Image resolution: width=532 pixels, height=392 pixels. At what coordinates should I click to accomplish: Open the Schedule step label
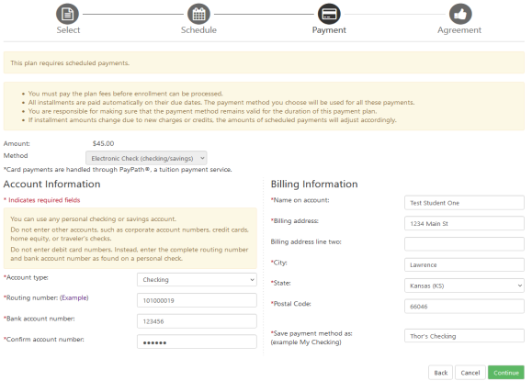198,30
